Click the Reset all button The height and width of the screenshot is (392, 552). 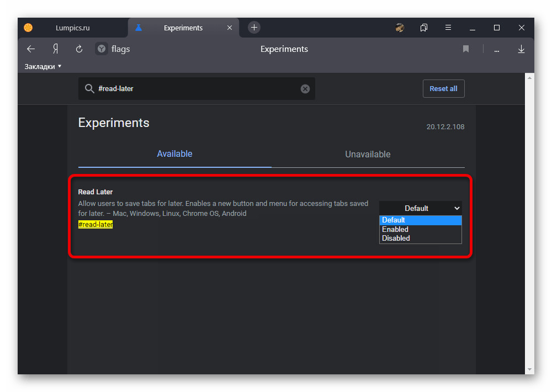443,89
